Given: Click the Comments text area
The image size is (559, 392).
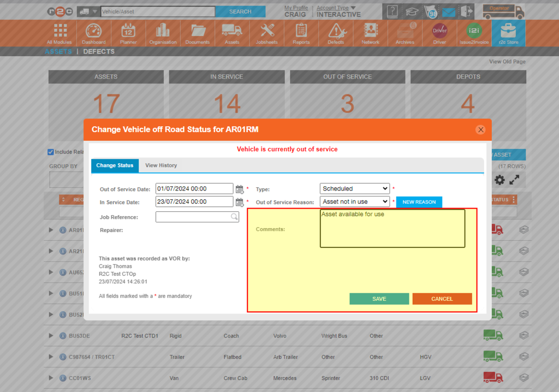Looking at the screenshot, I should pyautogui.click(x=393, y=228).
